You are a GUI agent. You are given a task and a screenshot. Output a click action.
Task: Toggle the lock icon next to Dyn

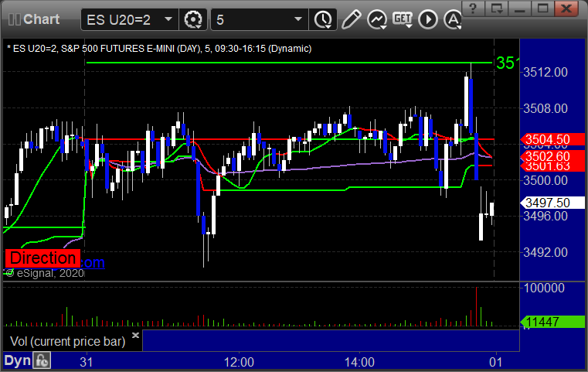pos(42,360)
